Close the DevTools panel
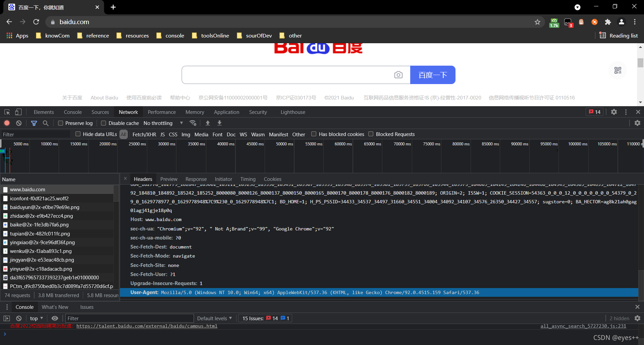This screenshot has height=345, width=644. pyautogui.click(x=638, y=112)
